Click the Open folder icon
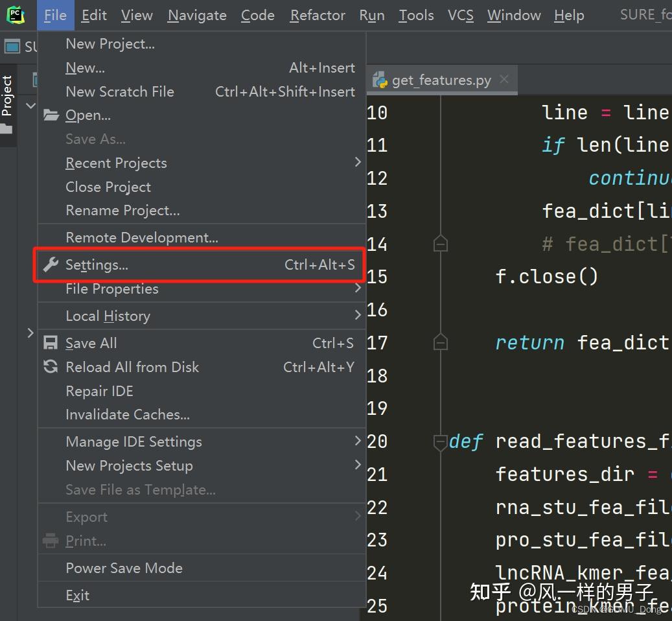This screenshot has width=672, height=621. tap(51, 115)
